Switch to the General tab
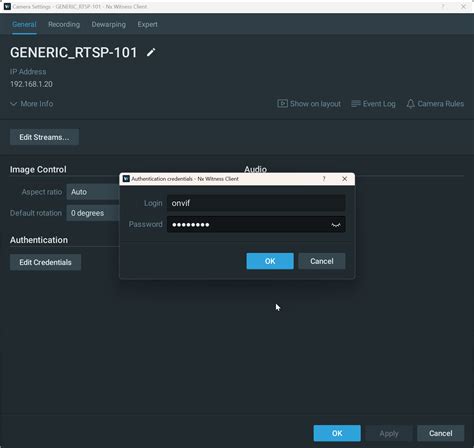Image resolution: width=474 pixels, height=448 pixels. 24,24
